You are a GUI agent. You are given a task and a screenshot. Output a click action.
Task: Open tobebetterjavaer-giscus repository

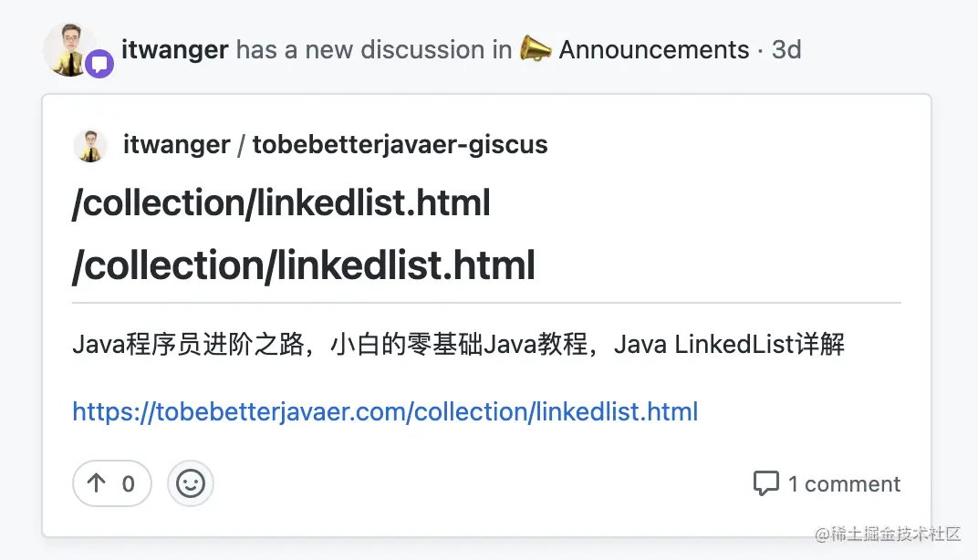(400, 145)
